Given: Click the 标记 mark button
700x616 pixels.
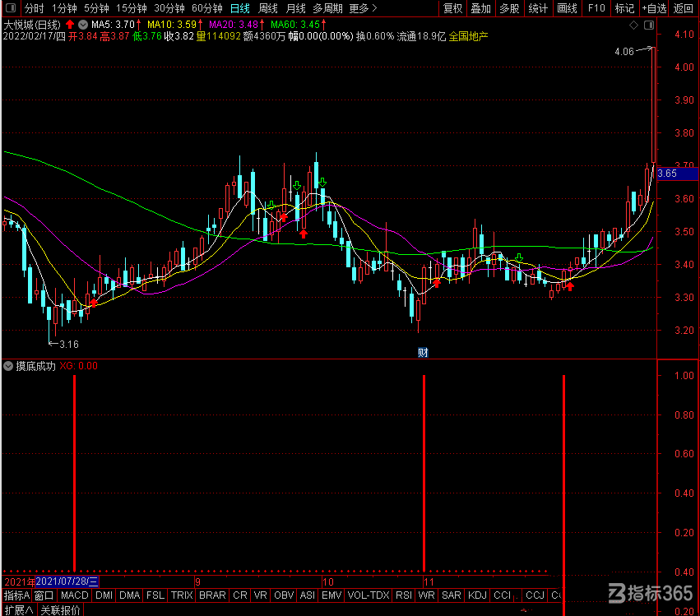Looking at the screenshot, I should (x=624, y=8).
